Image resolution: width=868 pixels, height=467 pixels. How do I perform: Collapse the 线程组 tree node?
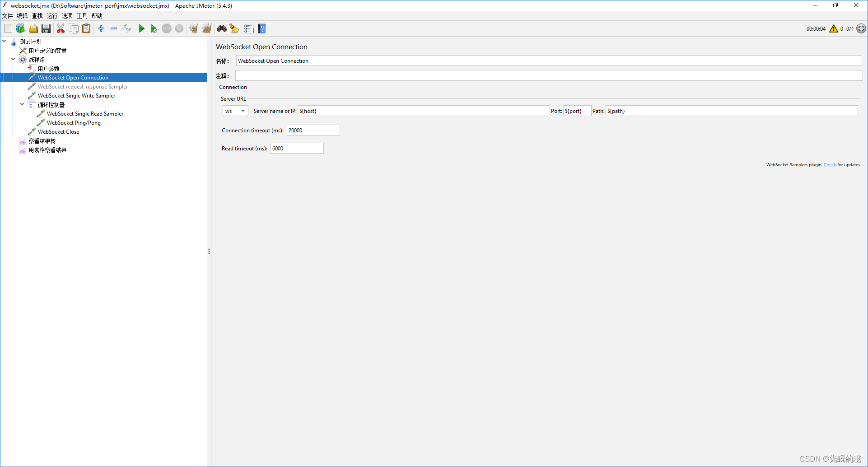13,59
